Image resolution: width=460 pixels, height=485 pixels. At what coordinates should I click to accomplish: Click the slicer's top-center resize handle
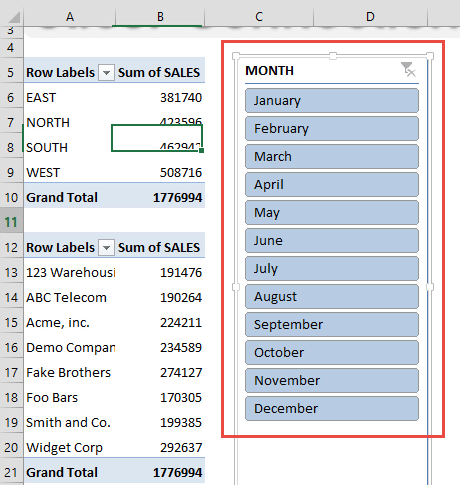(x=333, y=56)
